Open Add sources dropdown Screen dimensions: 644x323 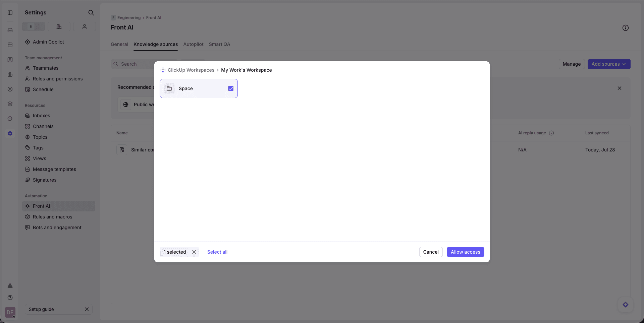(x=609, y=64)
